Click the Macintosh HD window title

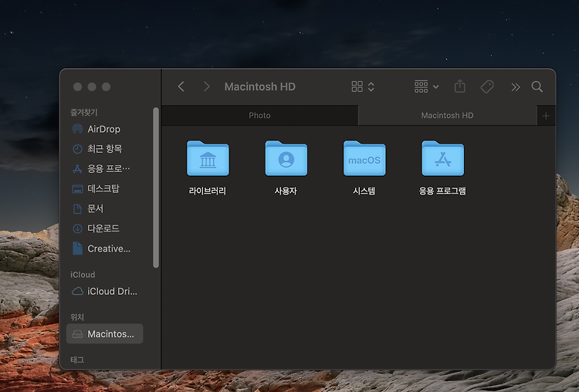coord(260,86)
